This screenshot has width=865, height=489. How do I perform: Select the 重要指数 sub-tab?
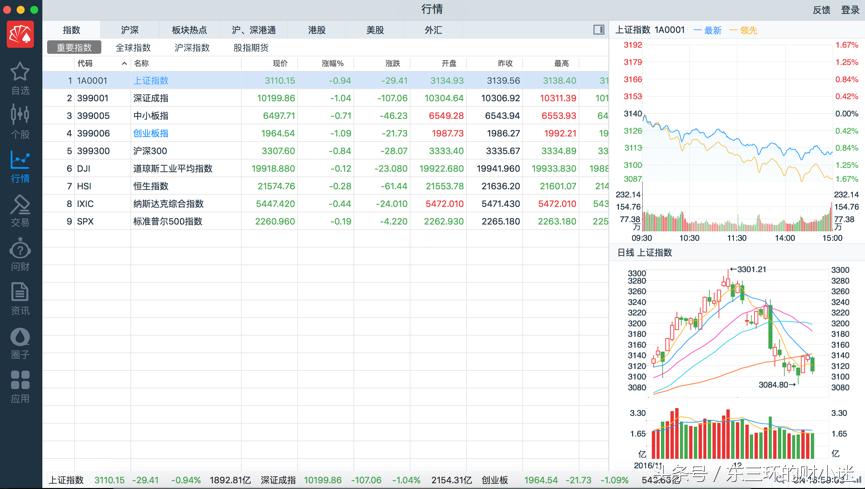(x=74, y=47)
